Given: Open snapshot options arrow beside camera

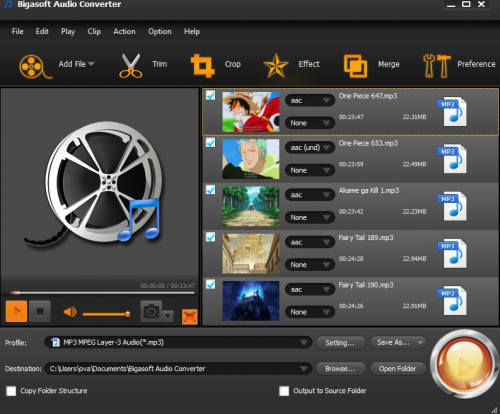Looking at the screenshot, I should point(168,315).
